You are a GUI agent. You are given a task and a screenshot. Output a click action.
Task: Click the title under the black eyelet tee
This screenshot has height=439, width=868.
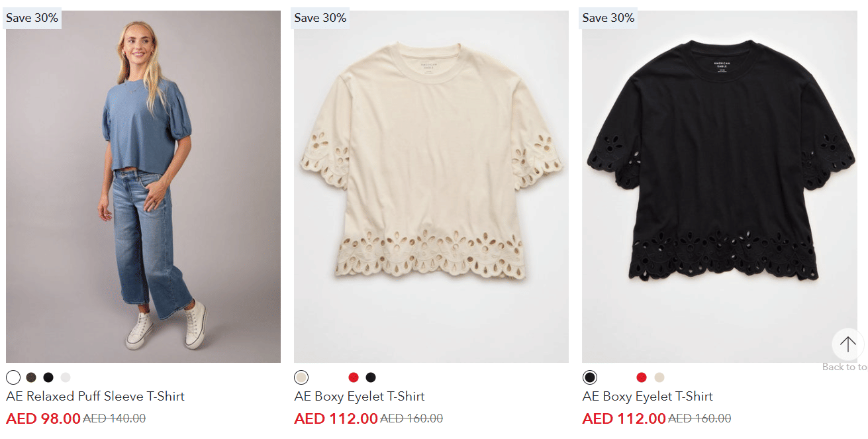click(x=648, y=397)
